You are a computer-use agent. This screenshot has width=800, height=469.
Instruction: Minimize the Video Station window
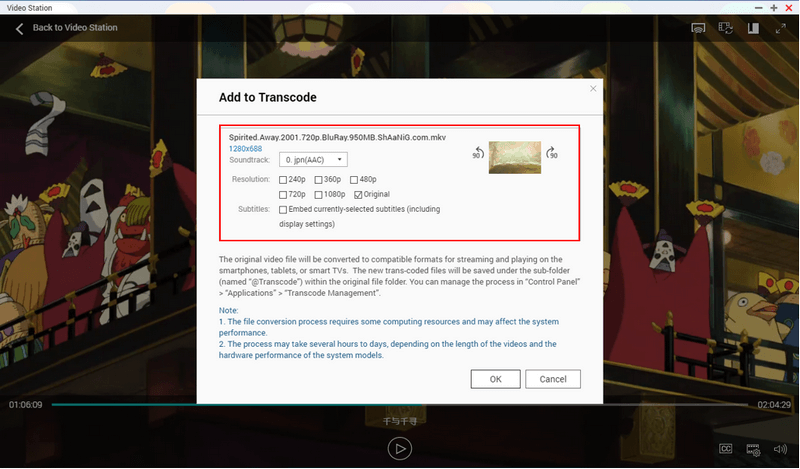pos(759,8)
